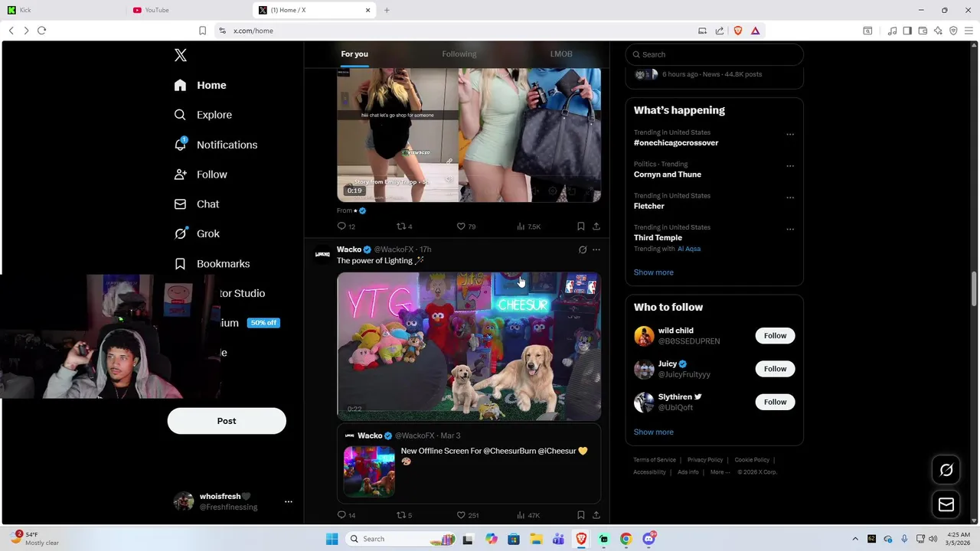Open options for Fletcher trend

tap(790, 197)
